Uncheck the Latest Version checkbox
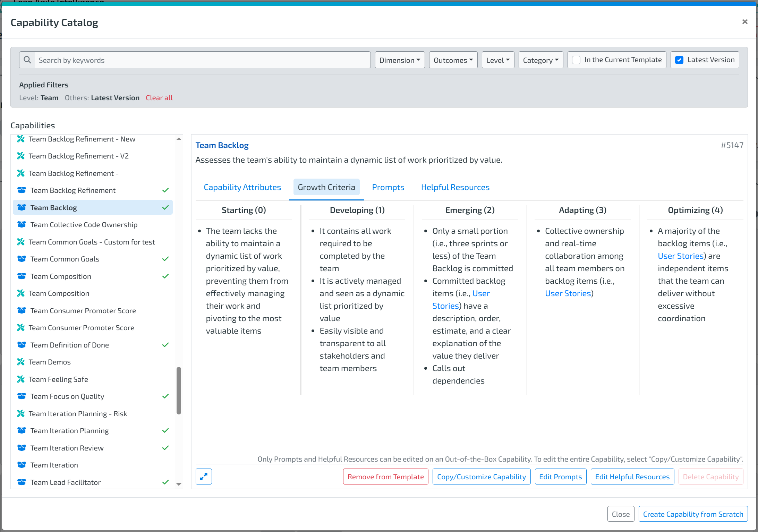The image size is (758, 532). pyautogui.click(x=679, y=60)
